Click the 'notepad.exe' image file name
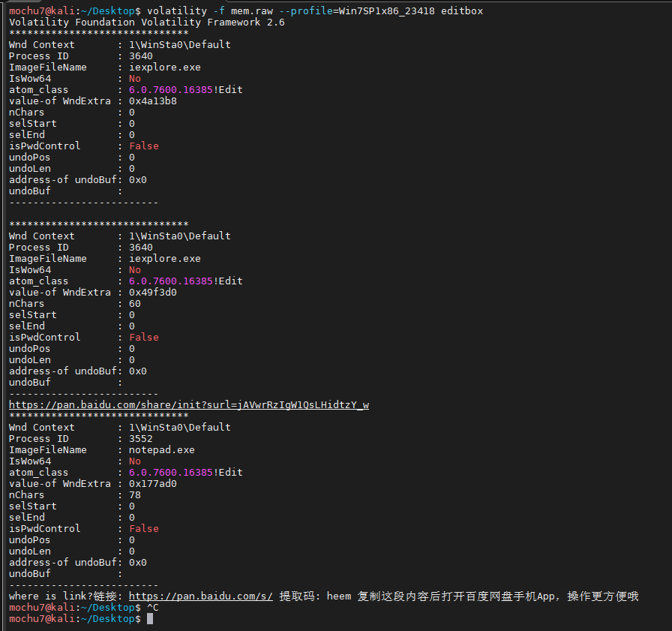This screenshot has width=672, height=631. click(161, 449)
